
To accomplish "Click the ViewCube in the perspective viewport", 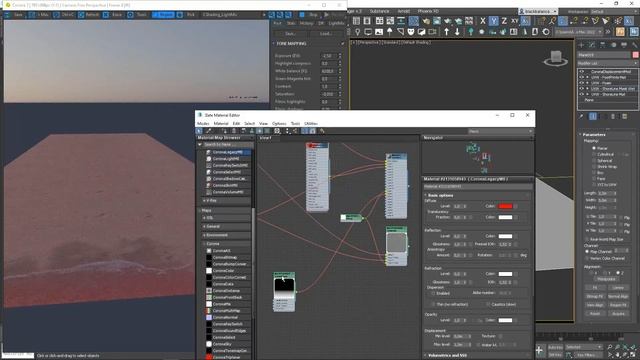I will [x=556, y=58].
